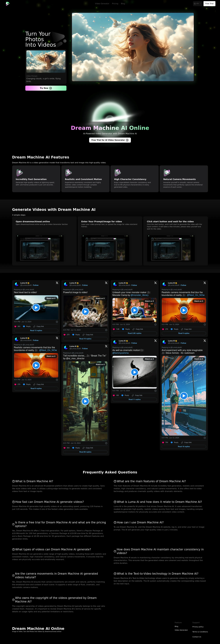Screen dimensions: 220x644
Task: Expand How can I use Dream Machine question
Action: tap(139, 522)
